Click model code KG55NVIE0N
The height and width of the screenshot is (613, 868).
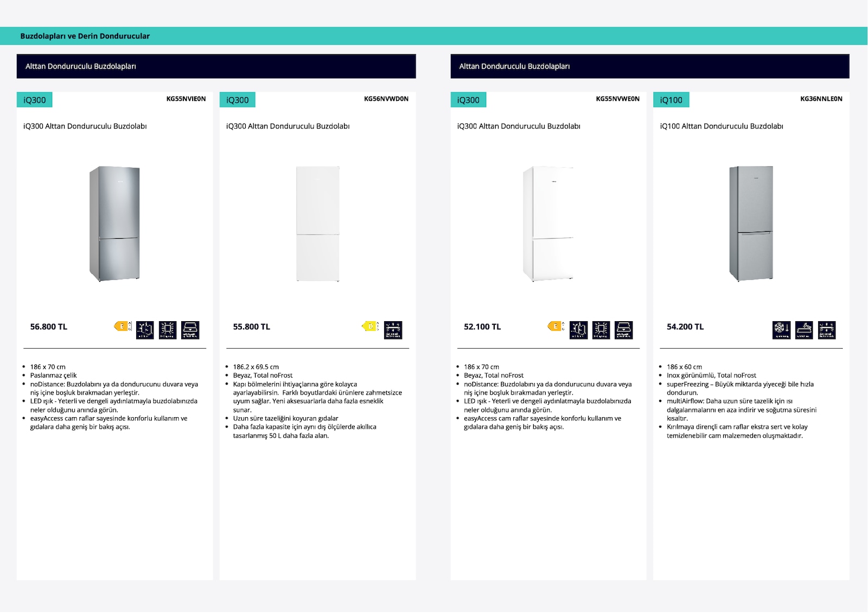pos(186,99)
